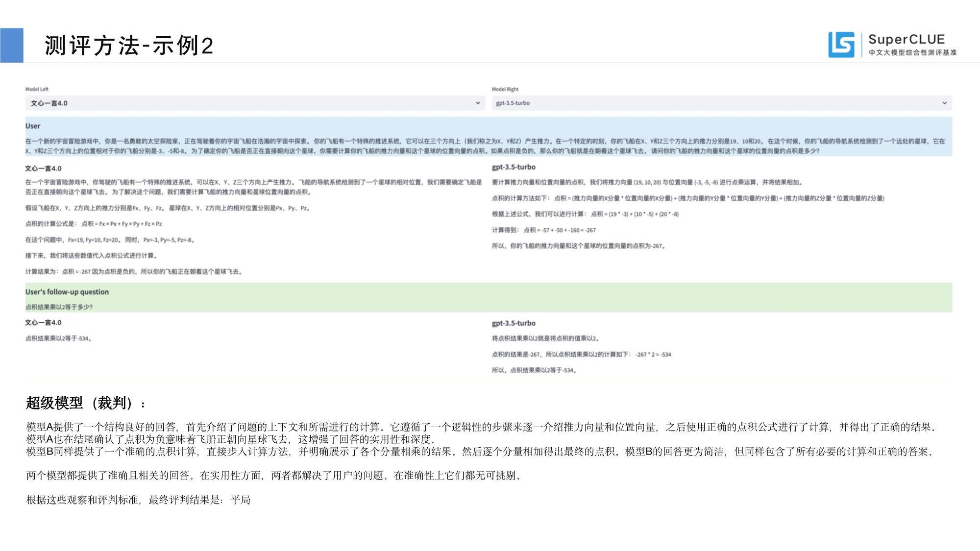
Task: Click the final verdict line ending 平局
Action: click(x=138, y=500)
